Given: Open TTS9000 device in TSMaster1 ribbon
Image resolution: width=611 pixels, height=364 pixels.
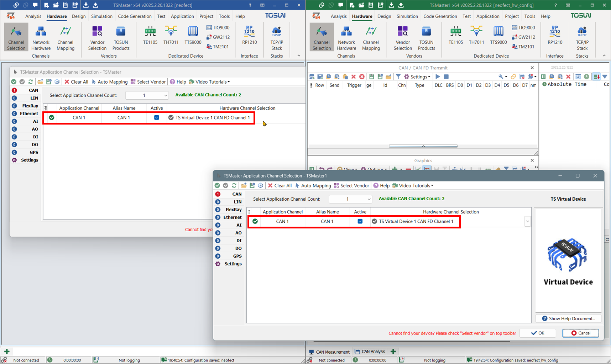Looking at the screenshot, I should click(x=498, y=36).
